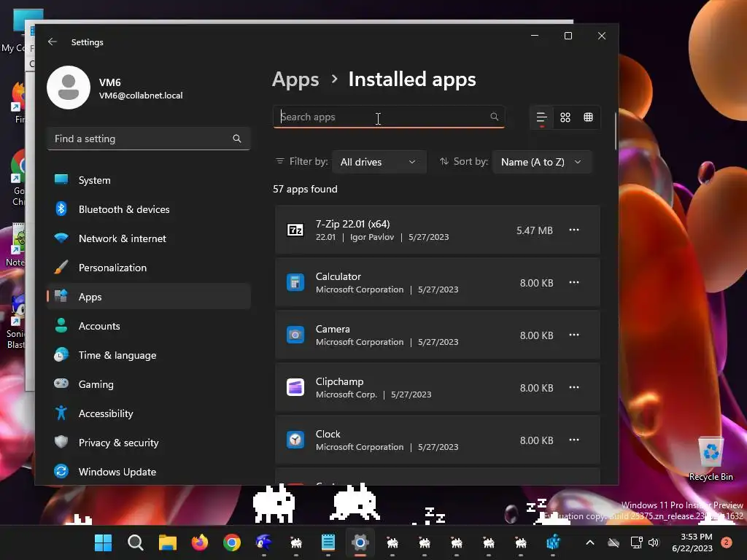Open taskbar Search
The height and width of the screenshot is (560, 747).
coord(135,542)
